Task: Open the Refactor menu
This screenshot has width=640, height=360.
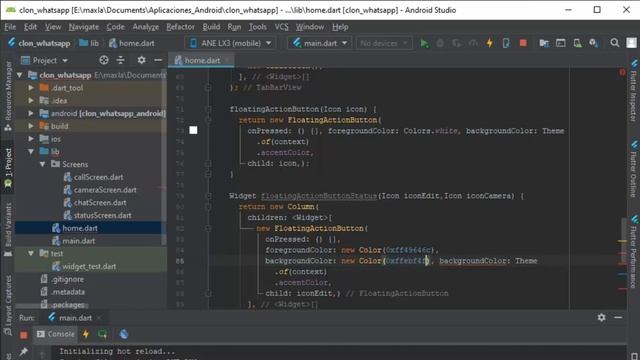Action: [x=180, y=27]
